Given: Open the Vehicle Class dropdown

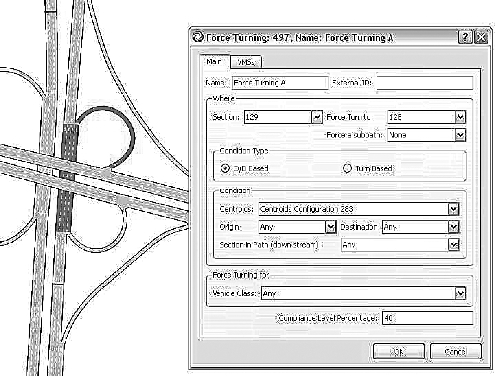Looking at the screenshot, I should tap(460, 293).
